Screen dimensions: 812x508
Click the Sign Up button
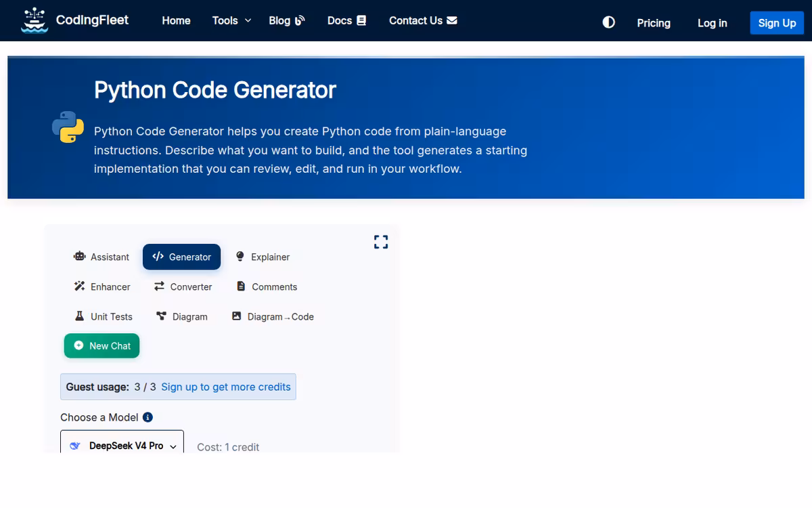point(777,23)
